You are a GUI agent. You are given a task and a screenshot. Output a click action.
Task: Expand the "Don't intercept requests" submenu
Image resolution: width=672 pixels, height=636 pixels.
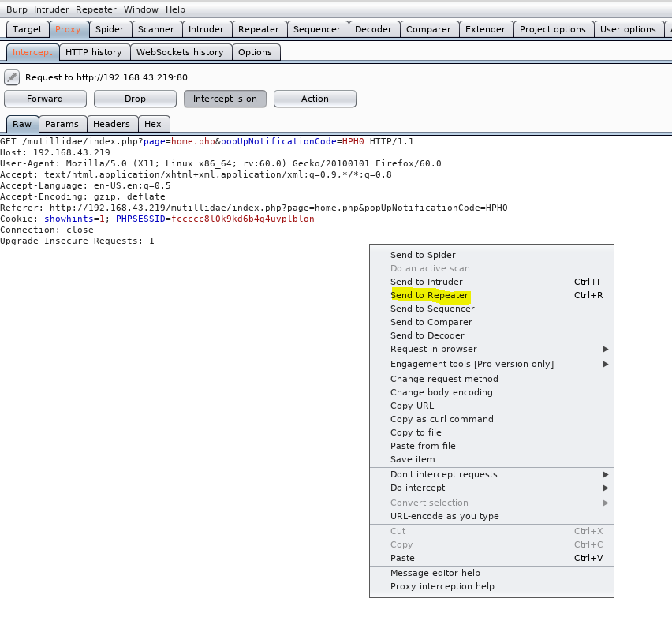pos(442,474)
